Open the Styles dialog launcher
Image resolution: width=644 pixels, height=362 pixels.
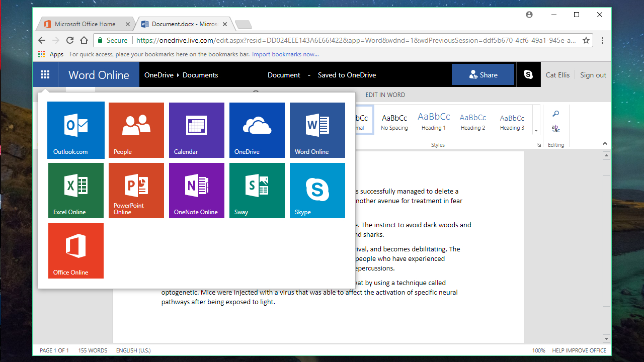(538, 145)
